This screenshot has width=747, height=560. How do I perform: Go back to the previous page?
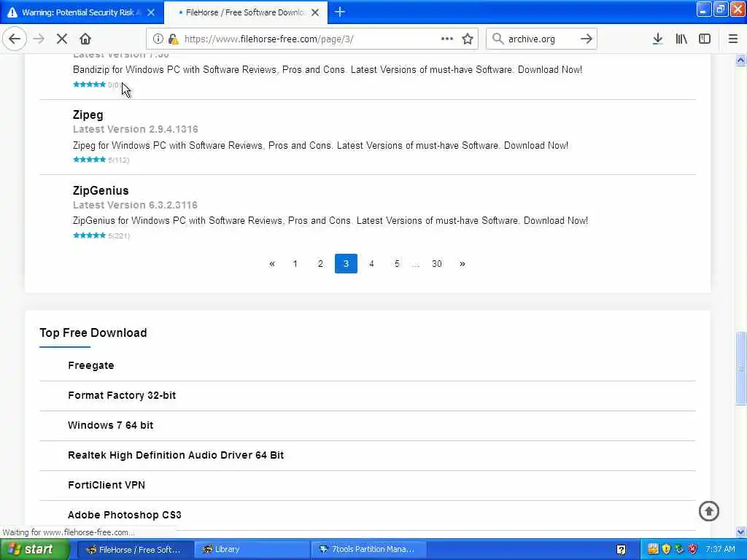(15, 39)
